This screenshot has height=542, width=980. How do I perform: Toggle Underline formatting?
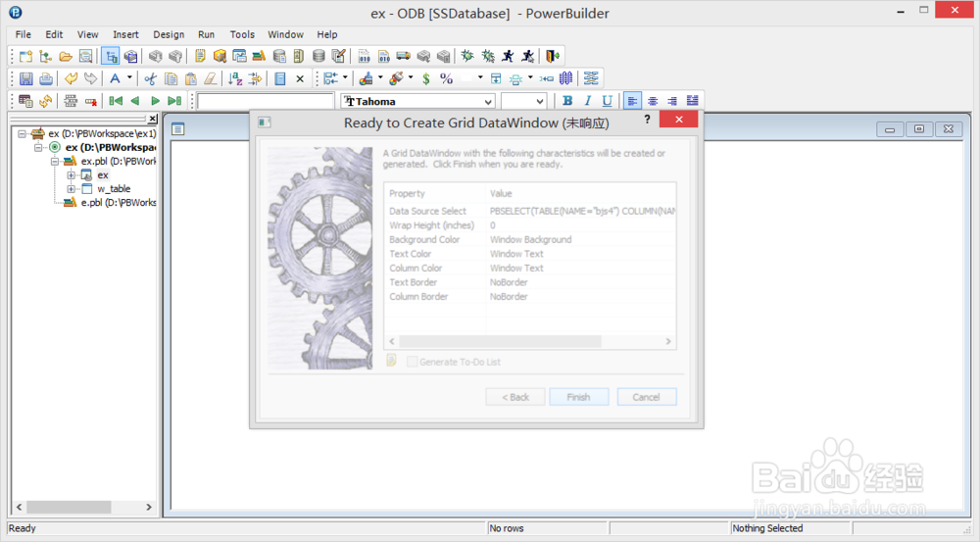click(x=607, y=101)
